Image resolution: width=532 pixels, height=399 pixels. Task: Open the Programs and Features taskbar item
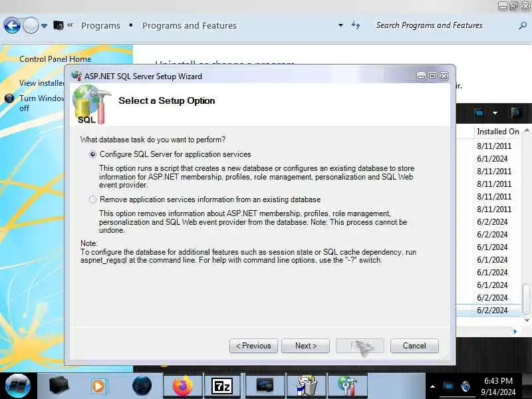click(x=307, y=386)
